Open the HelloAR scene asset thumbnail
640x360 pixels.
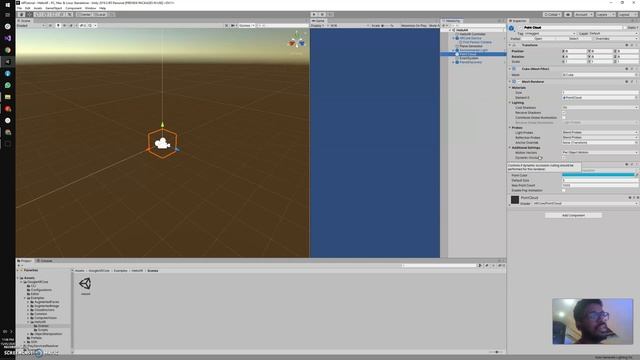(x=85, y=284)
